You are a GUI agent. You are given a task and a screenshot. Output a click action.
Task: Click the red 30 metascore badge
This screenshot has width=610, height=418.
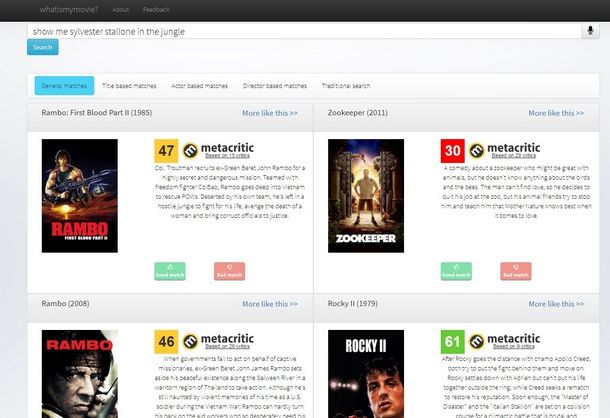click(x=453, y=151)
